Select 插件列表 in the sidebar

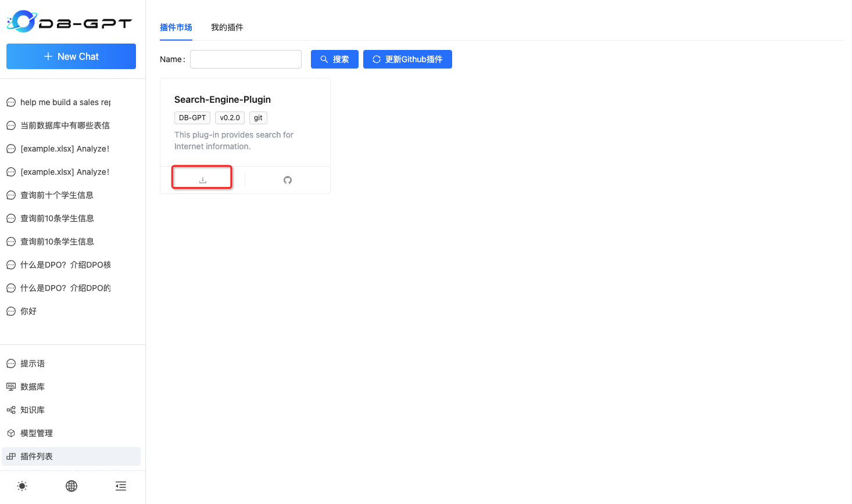pyautogui.click(x=35, y=456)
